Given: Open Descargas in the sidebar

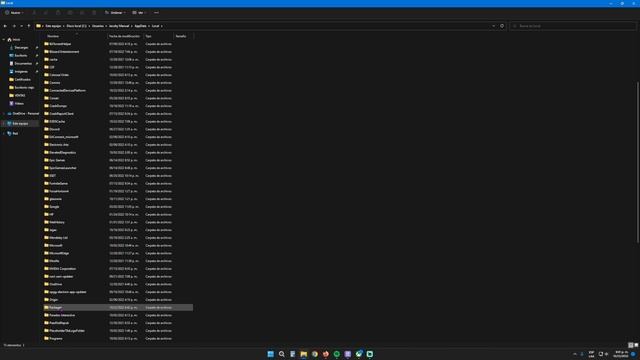Looking at the screenshot, I should [x=21, y=48].
